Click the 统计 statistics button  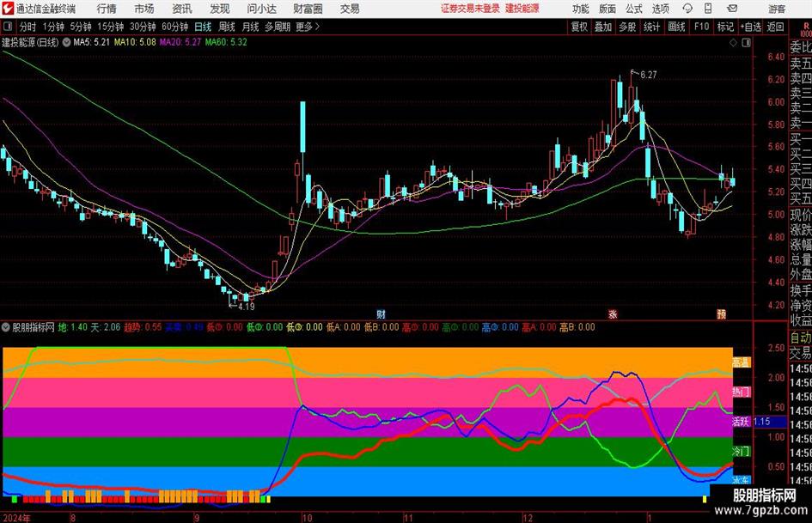pos(651,27)
